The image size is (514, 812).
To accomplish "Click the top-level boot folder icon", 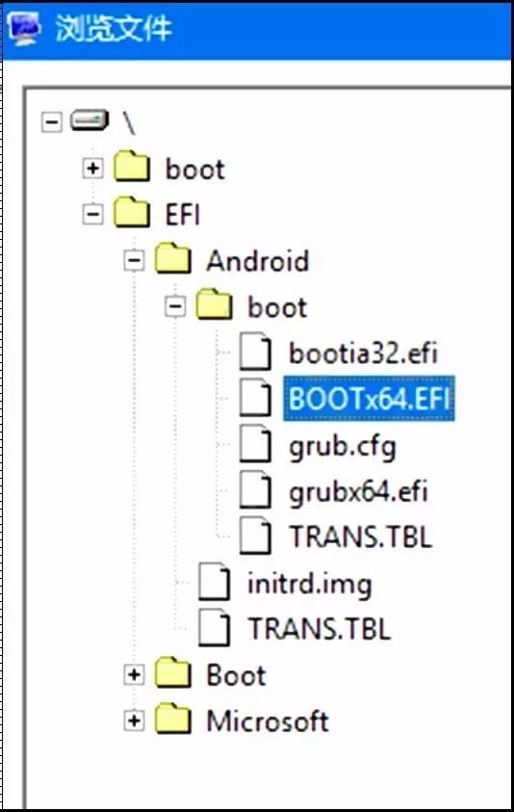I will (x=132, y=167).
